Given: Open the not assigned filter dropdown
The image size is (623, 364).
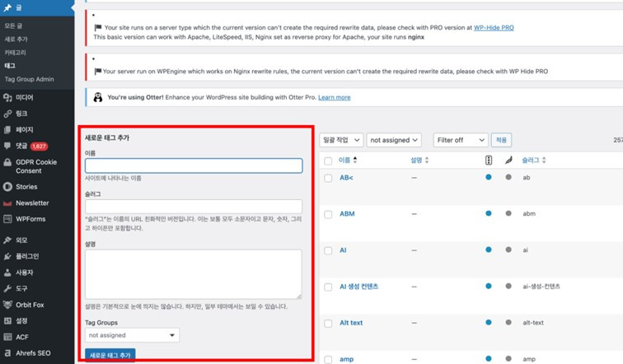Looking at the screenshot, I should coord(394,140).
